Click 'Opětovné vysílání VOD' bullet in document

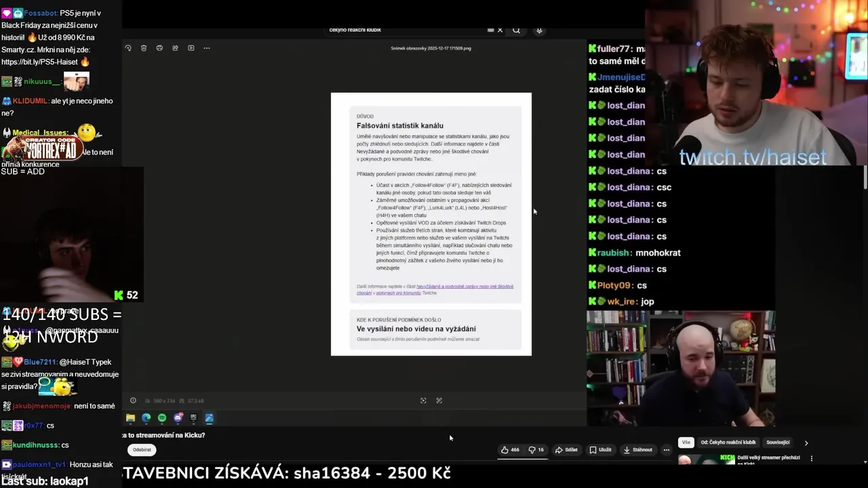pos(441,223)
